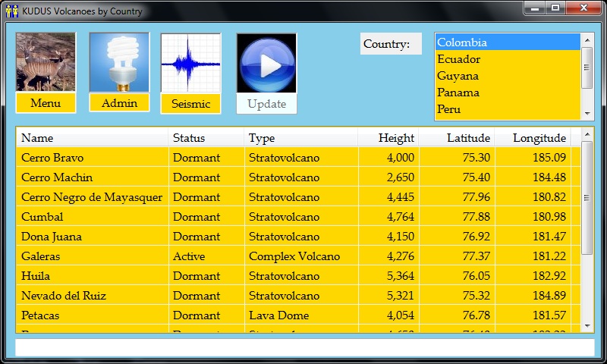Select Ecuador in the country list
607x364 pixels.
[x=458, y=59]
